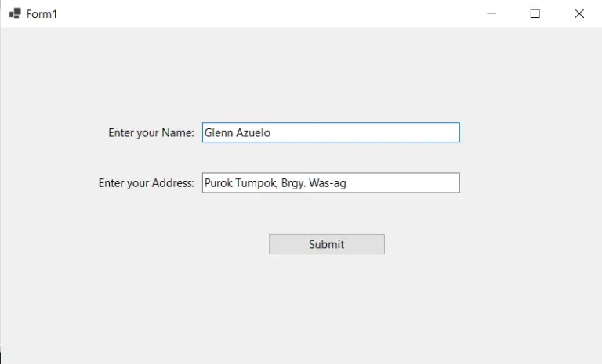This screenshot has height=364, width=602.
Task: Click the "Enter your Name:" label
Action: [150, 132]
